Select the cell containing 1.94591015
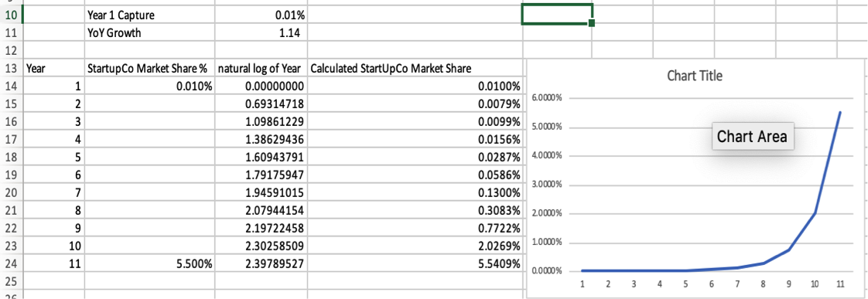Image resolution: width=868 pixels, height=299 pixels. [261, 193]
